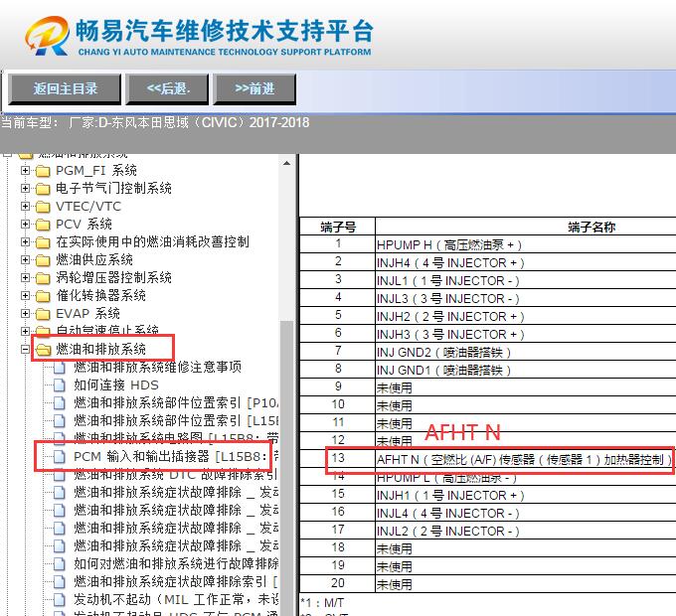This screenshot has height=616, width=676.
Task: Expand the 催化转换器系统 node
Action: [x=26, y=295]
